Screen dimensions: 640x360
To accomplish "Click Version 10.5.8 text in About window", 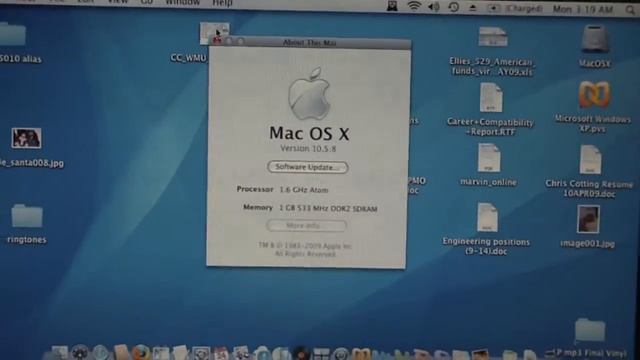I will pyautogui.click(x=308, y=148).
